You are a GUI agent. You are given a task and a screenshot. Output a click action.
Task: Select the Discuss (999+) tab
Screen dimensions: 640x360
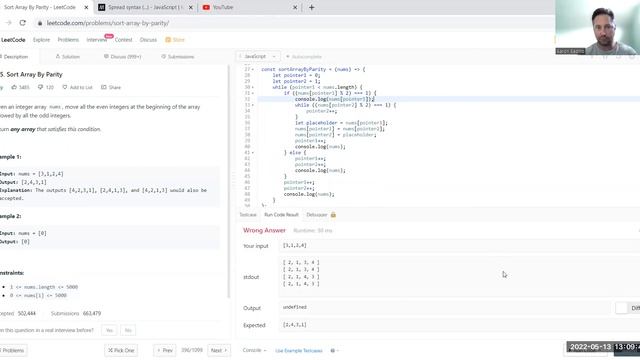click(x=122, y=57)
